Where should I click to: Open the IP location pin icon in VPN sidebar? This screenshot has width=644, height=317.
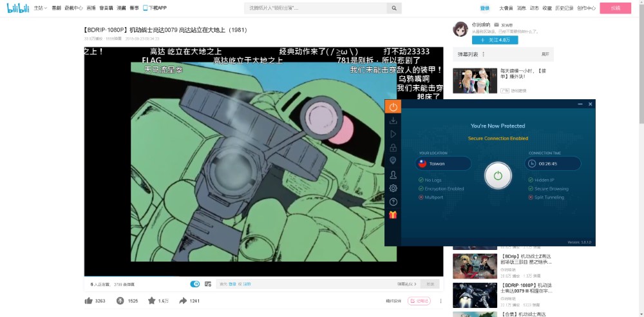tap(393, 161)
